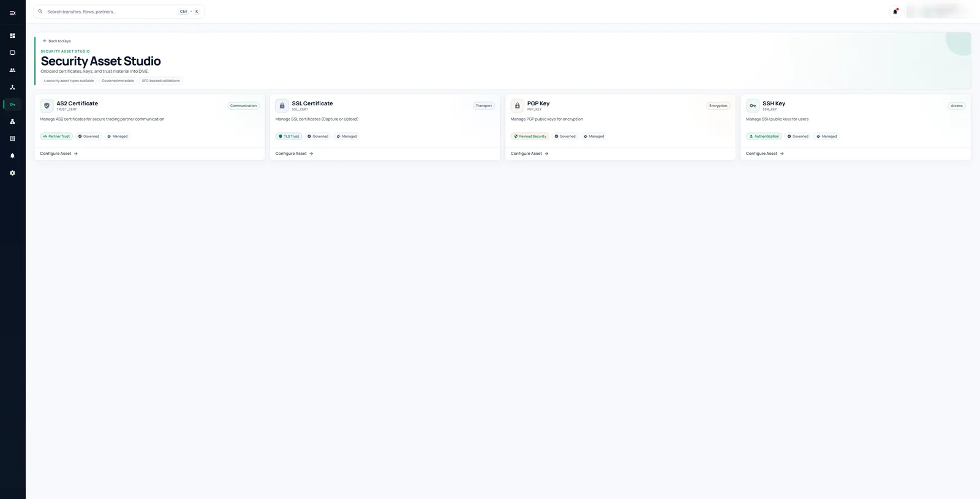Click 'Manage SSH public keys for users' text

pos(777,119)
